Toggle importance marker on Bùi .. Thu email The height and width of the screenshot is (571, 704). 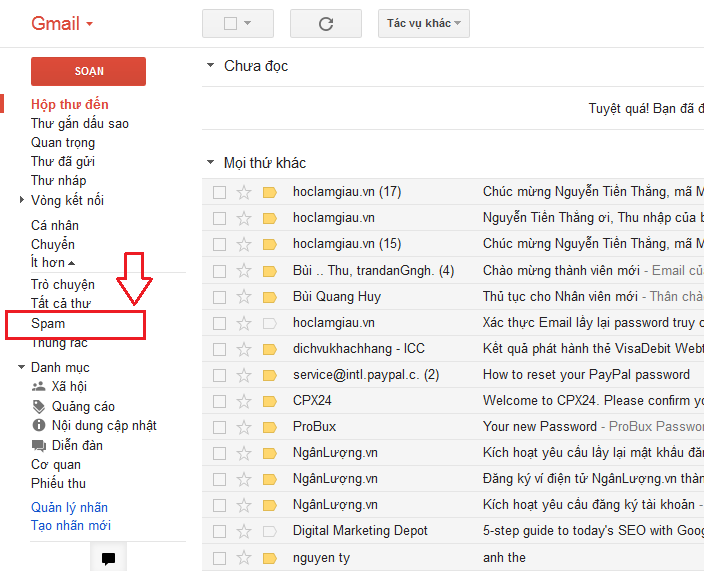pyautogui.click(x=269, y=271)
